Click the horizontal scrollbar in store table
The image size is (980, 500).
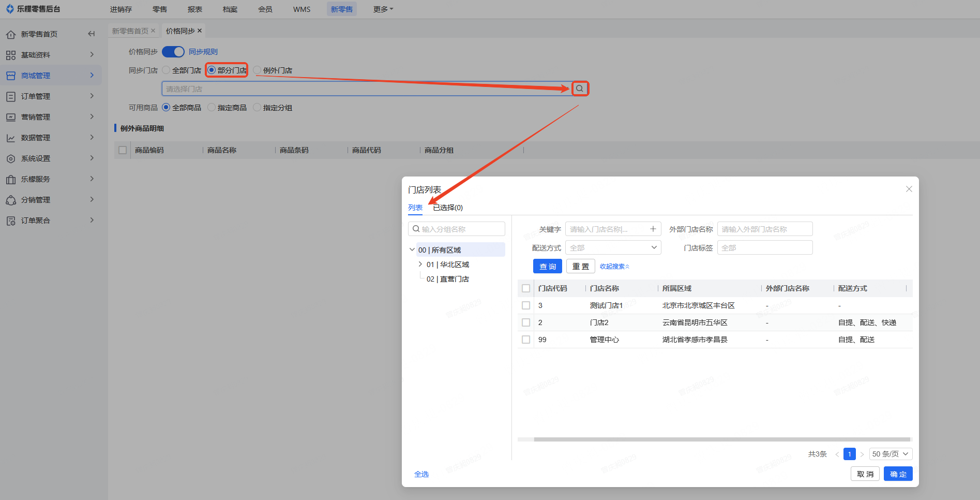(x=722, y=439)
